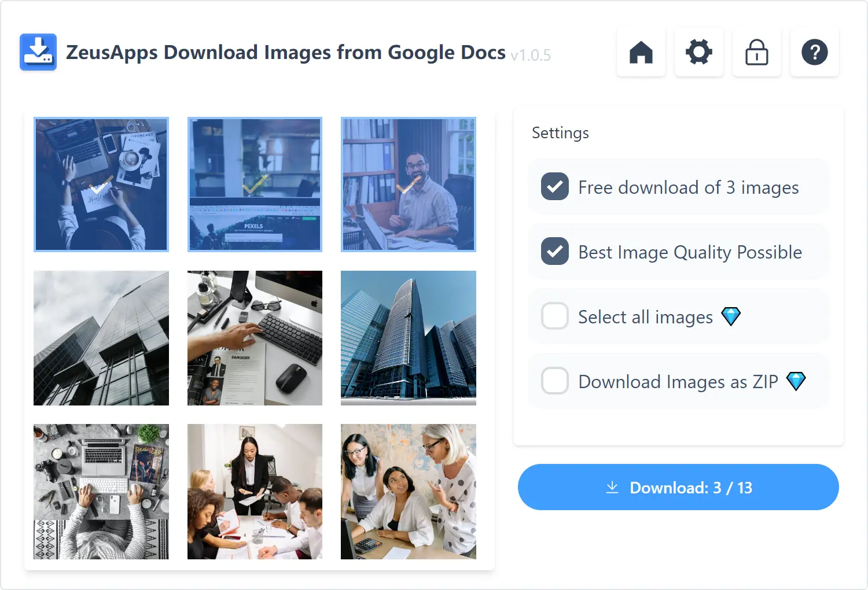This screenshot has width=868, height=590.
Task: Click the padlock license icon
Action: (757, 52)
